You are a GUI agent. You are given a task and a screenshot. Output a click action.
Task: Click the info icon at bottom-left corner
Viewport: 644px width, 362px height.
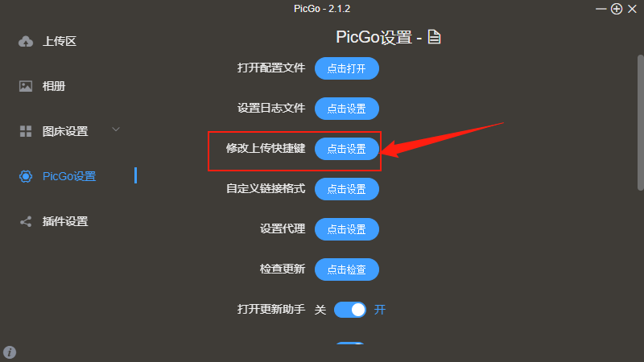pyautogui.click(x=10, y=352)
